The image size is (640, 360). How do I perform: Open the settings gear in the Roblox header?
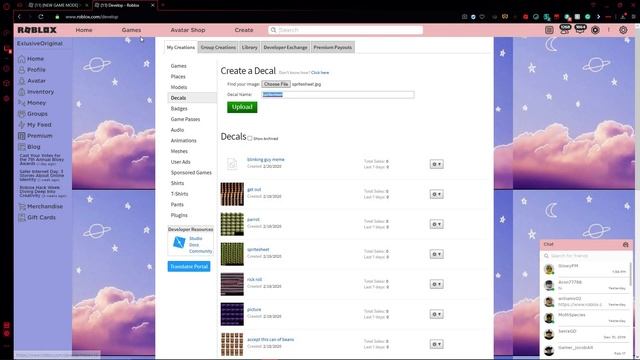623,30
